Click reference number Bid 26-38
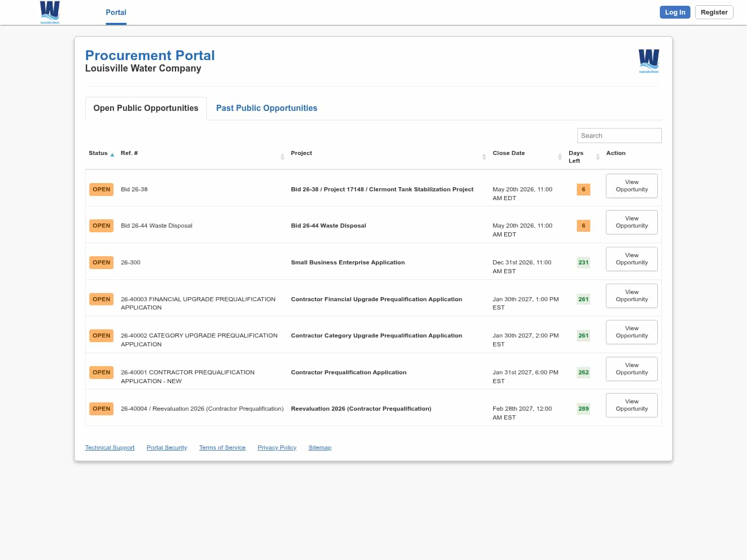Viewport: 747px width, 560px height. [134, 189]
